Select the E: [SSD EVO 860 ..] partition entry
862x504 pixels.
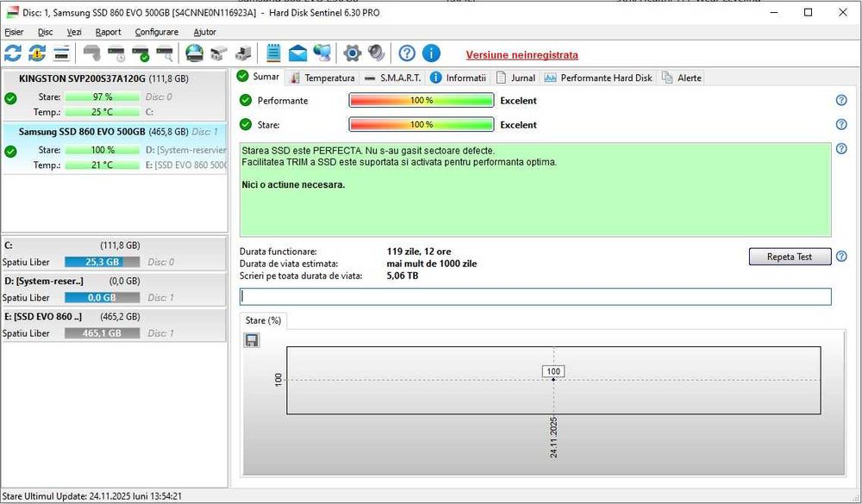[115, 325]
